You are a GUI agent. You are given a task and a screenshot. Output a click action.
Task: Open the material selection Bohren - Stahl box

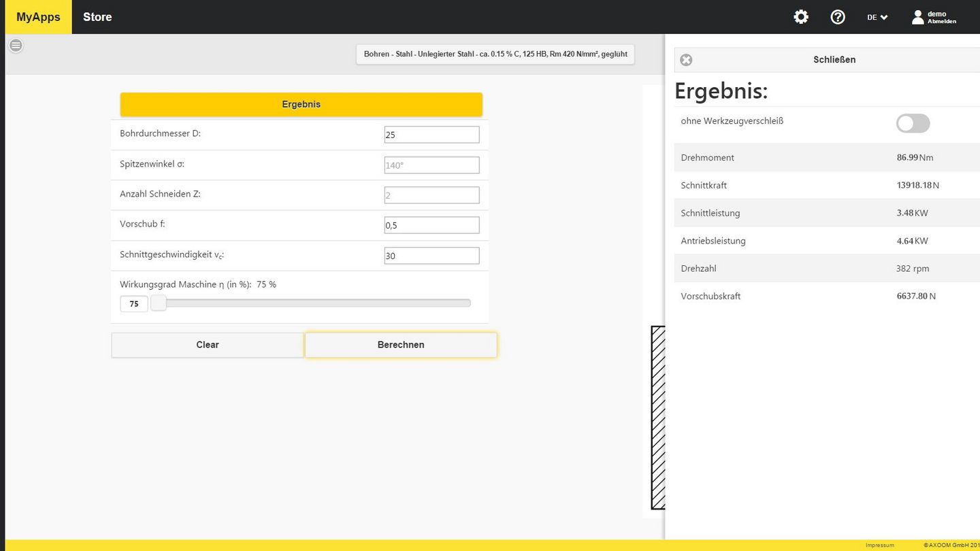(x=495, y=54)
